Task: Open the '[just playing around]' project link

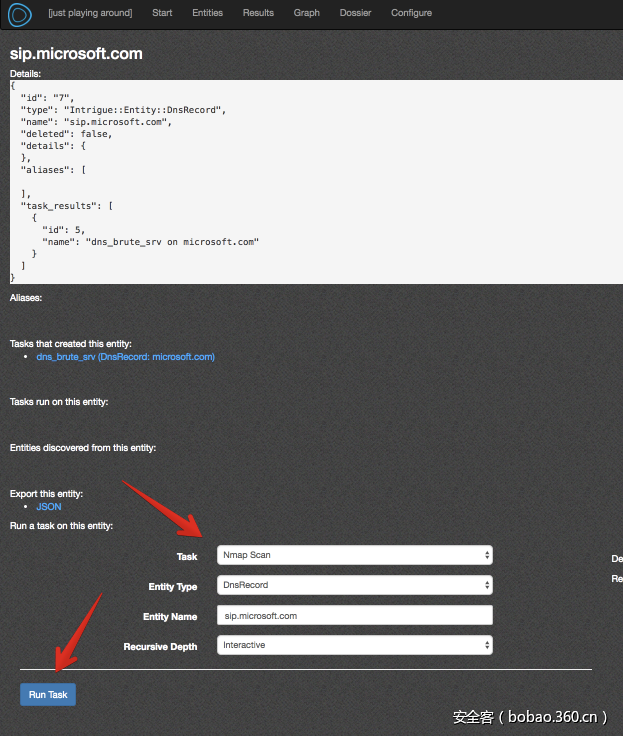Action: point(90,13)
